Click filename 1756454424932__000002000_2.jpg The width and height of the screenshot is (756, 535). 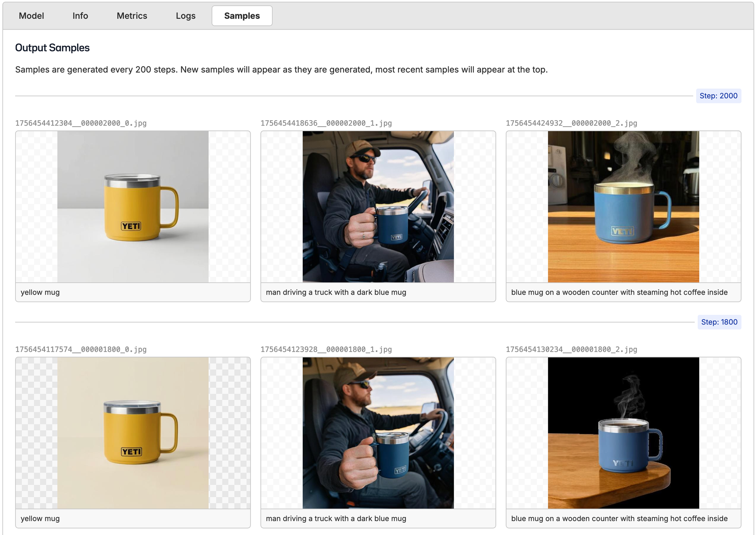[x=571, y=123]
